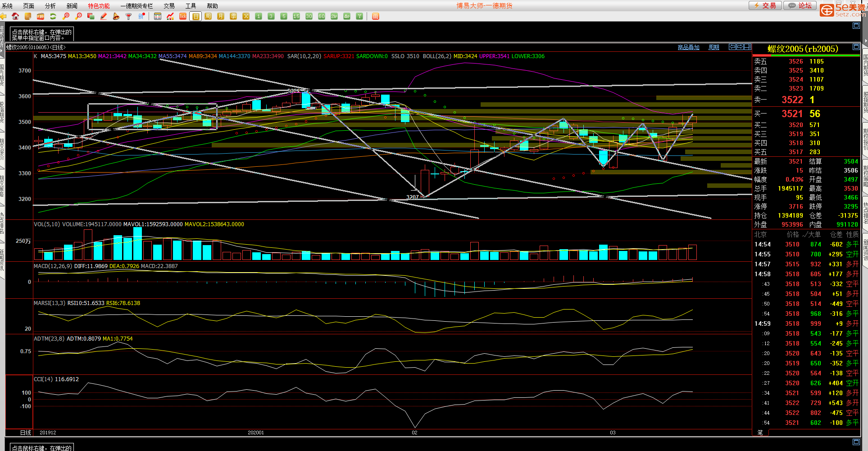The height and width of the screenshot is (451, 868).
Task: Click the red house Home icon
Action: coord(15,16)
